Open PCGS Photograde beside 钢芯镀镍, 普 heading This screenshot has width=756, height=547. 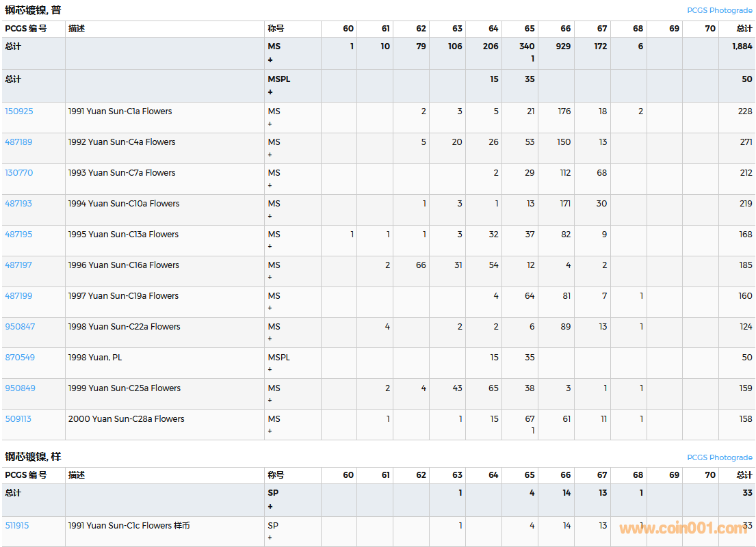pyautogui.click(x=719, y=11)
